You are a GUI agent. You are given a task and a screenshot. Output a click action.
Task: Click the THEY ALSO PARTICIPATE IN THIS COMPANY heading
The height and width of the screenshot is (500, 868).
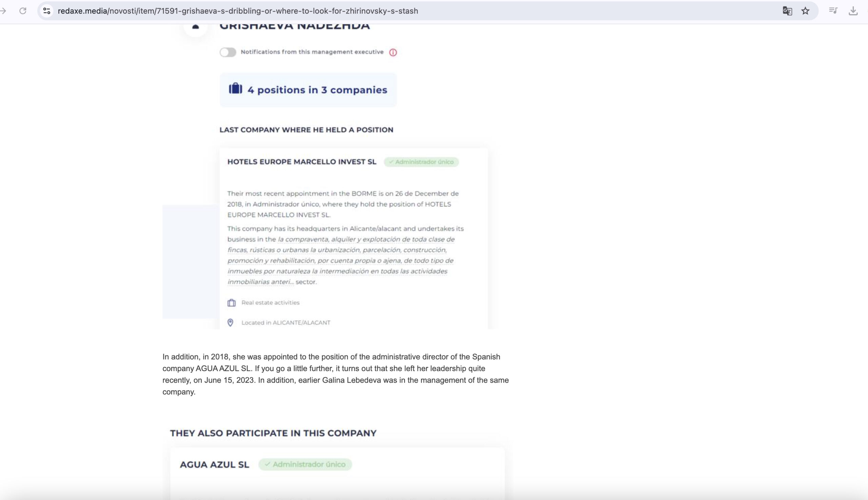click(x=273, y=433)
